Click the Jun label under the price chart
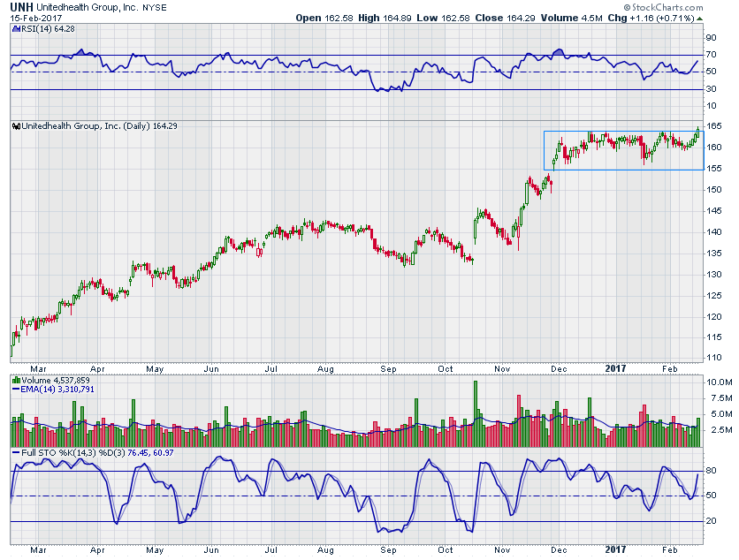Image resolution: width=739 pixels, height=560 pixels. click(x=211, y=369)
